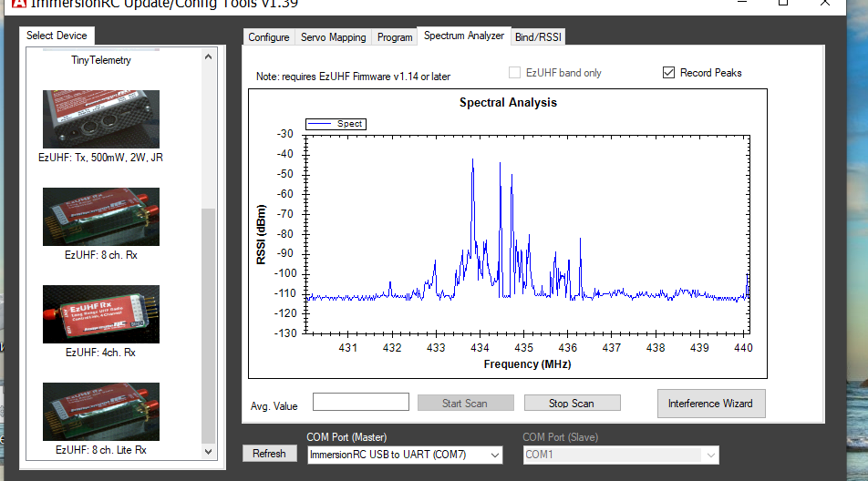Maximize the ImmersionRC window

(782, 4)
